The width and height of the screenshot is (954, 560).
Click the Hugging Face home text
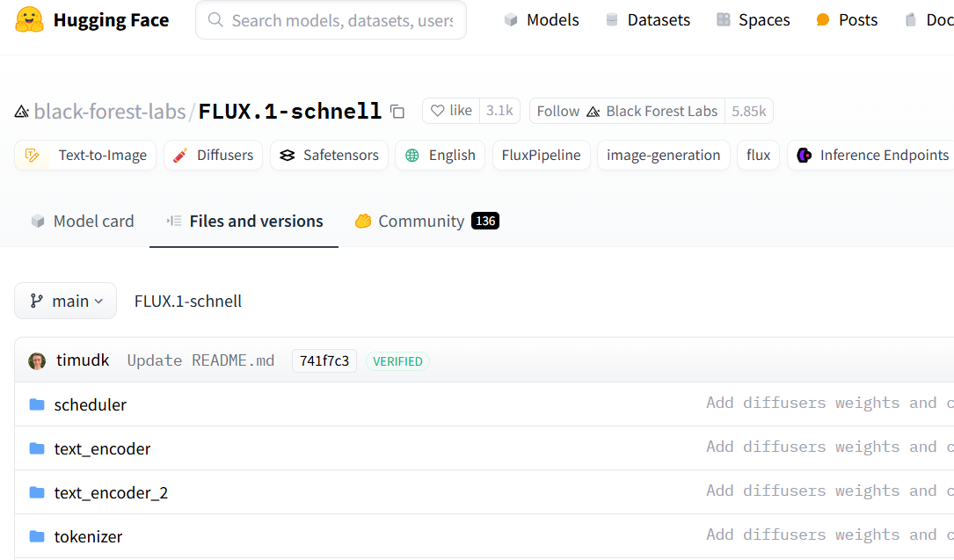pyautogui.click(x=112, y=20)
